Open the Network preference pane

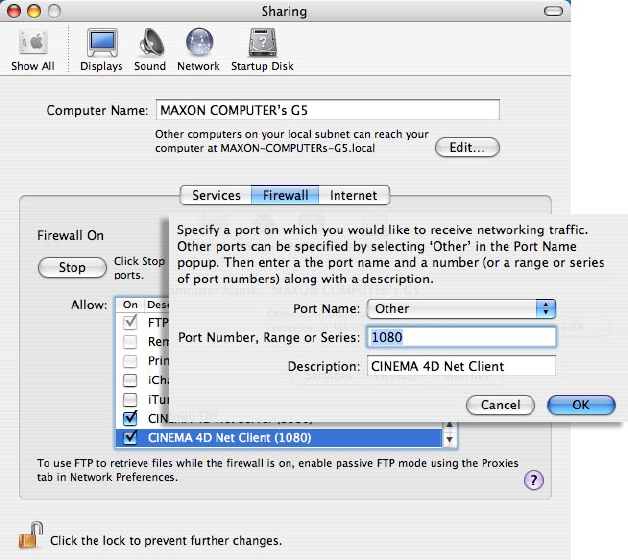coord(199,50)
